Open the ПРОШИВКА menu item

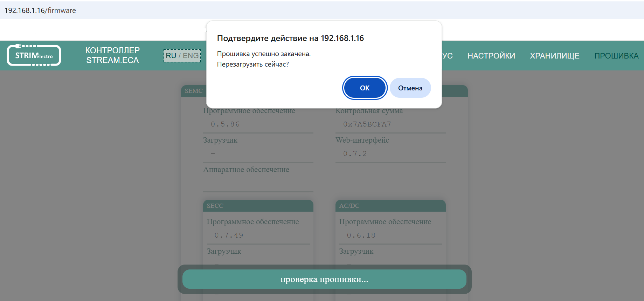616,56
